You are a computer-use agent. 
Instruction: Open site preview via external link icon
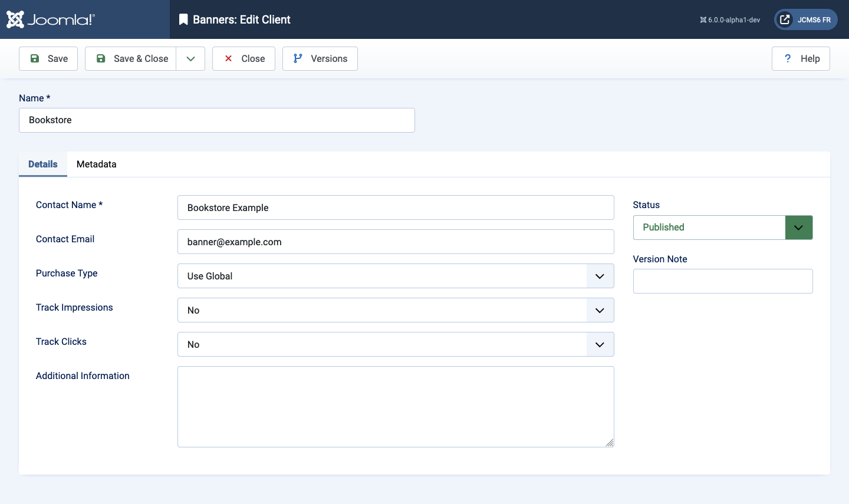pyautogui.click(x=785, y=19)
